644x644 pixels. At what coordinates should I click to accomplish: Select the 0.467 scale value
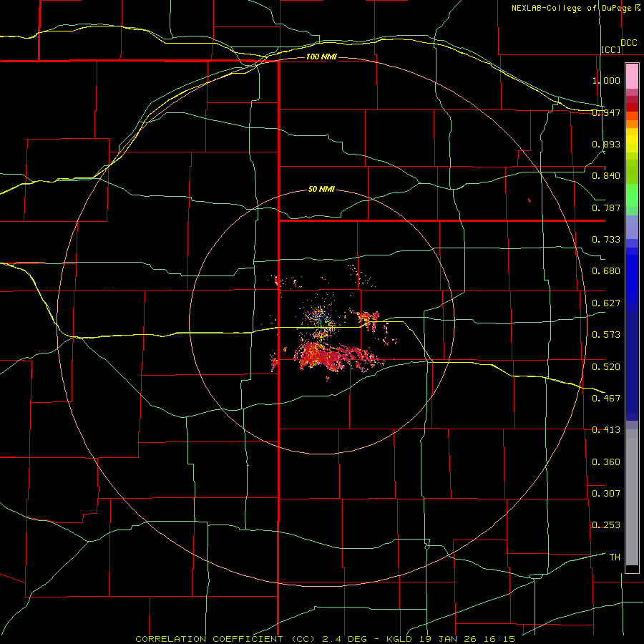[x=606, y=398]
